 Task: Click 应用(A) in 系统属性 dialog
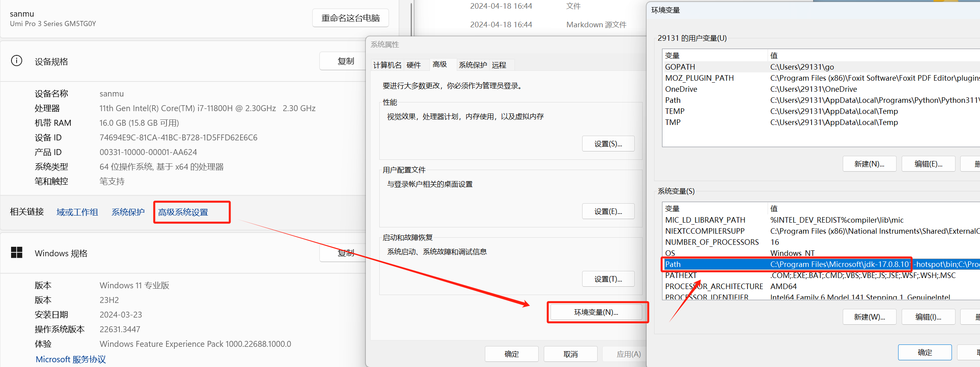pyautogui.click(x=628, y=354)
